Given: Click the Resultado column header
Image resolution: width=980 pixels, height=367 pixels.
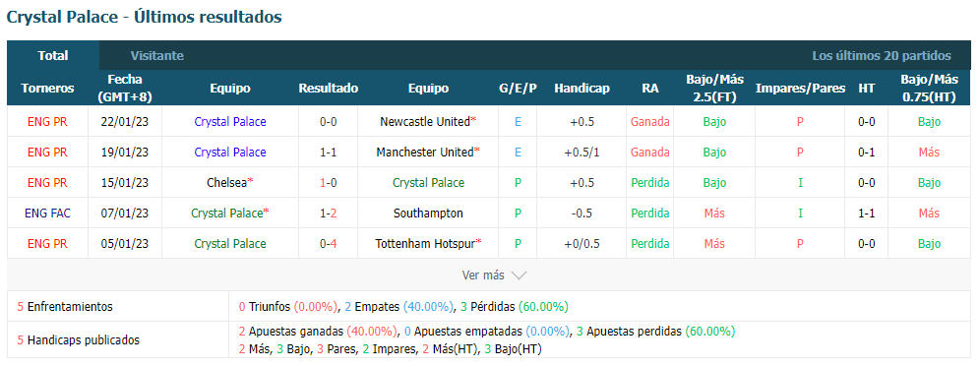Looking at the screenshot, I should tap(328, 89).
